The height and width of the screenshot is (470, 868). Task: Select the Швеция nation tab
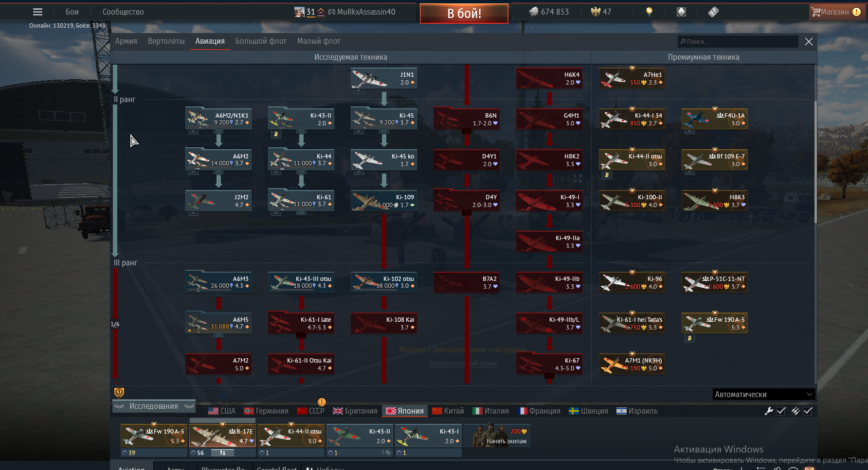(589, 411)
